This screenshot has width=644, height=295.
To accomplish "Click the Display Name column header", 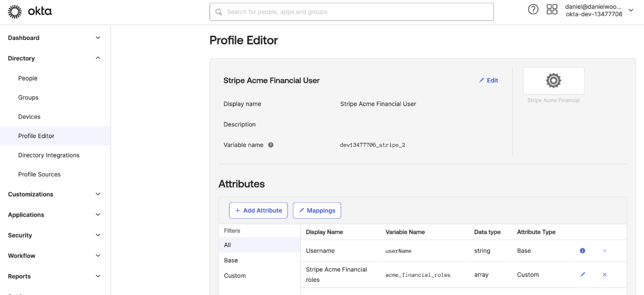I will click(x=324, y=232).
